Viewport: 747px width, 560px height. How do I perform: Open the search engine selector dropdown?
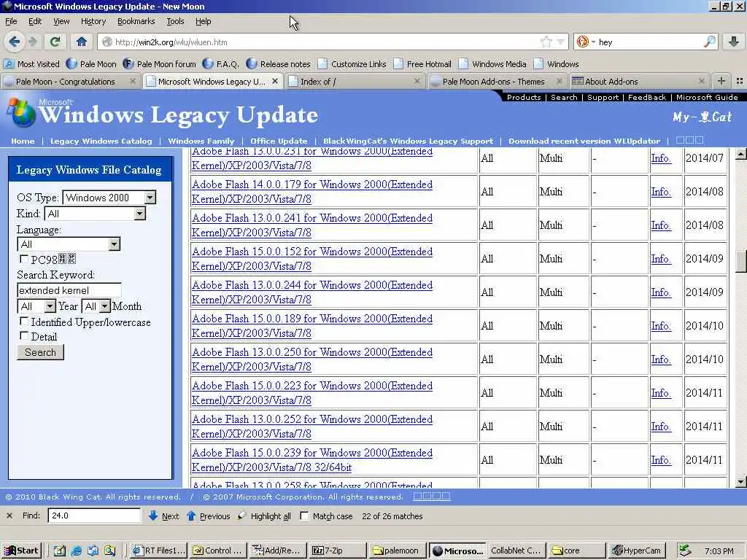(594, 42)
